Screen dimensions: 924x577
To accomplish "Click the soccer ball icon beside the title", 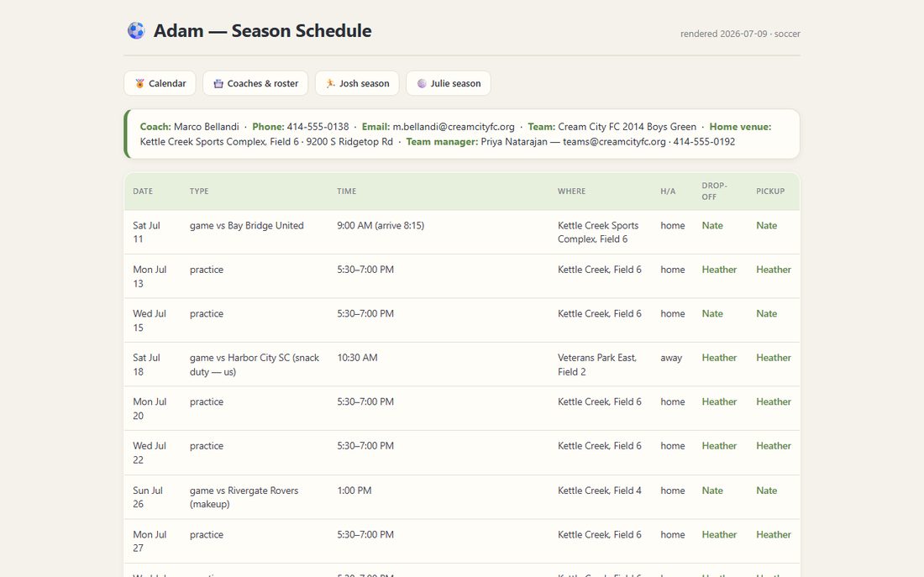I will click(x=136, y=30).
